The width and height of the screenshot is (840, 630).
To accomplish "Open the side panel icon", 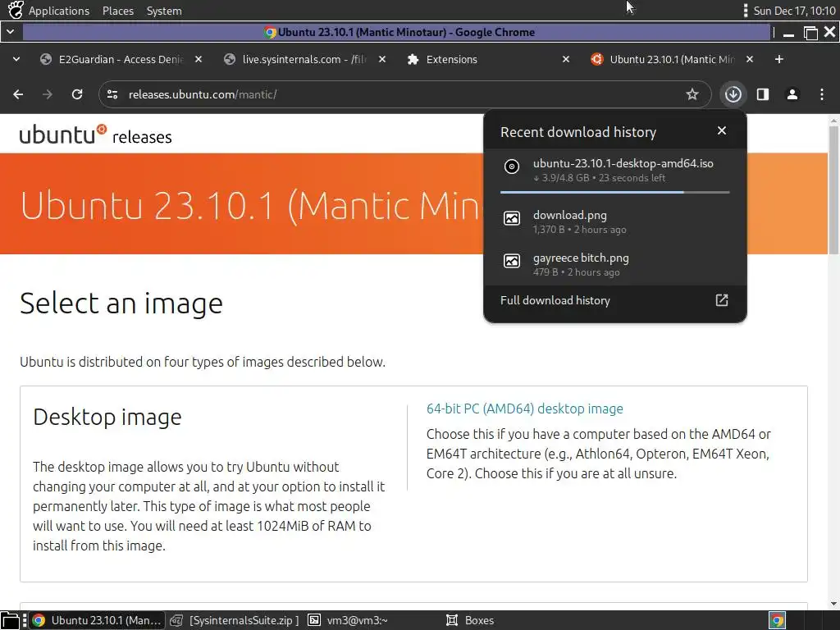I will point(763,94).
